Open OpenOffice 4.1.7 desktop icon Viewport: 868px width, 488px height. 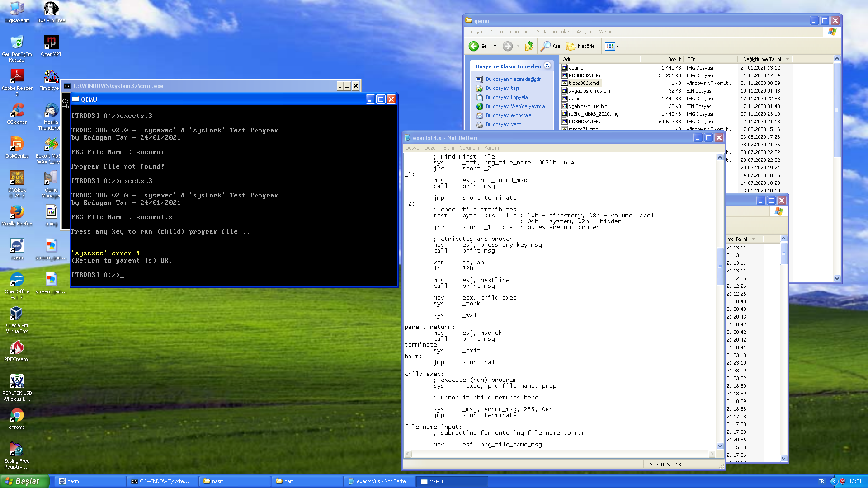coord(17,286)
